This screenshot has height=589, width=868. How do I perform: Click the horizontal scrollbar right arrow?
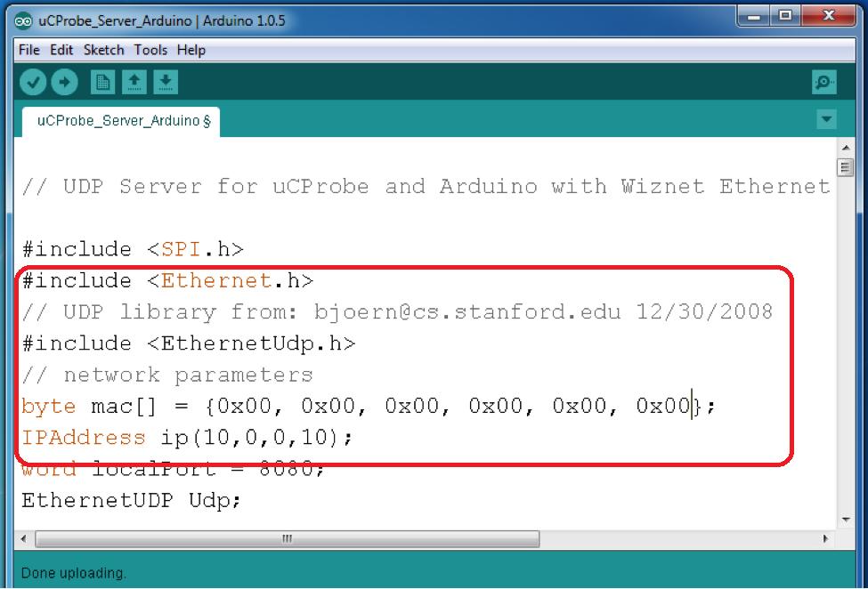tap(825, 538)
